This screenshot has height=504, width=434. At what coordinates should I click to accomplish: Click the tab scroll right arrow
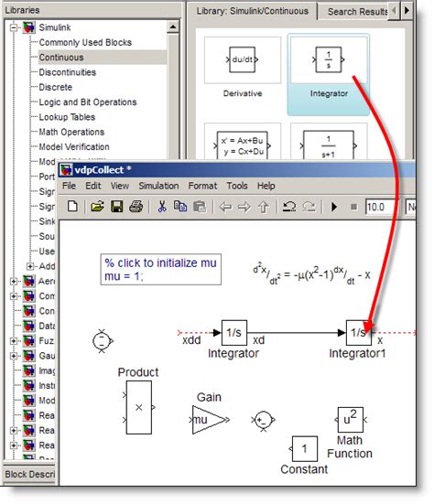click(x=407, y=11)
